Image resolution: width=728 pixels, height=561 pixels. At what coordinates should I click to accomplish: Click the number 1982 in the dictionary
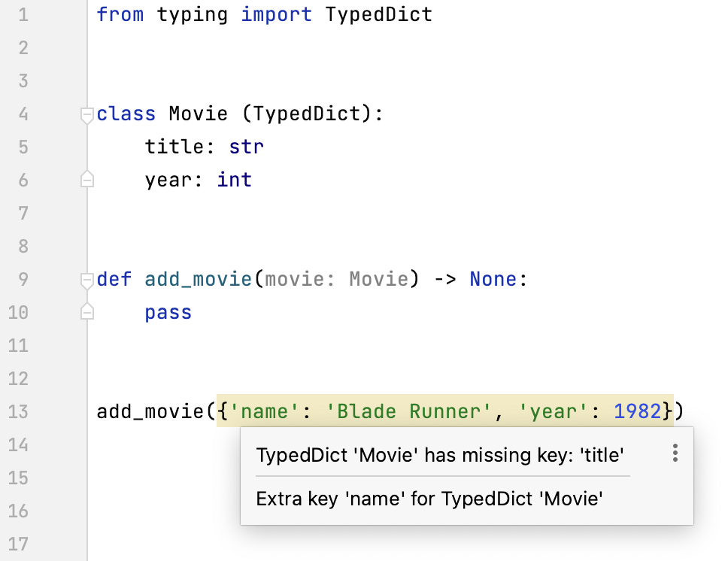[x=637, y=411]
